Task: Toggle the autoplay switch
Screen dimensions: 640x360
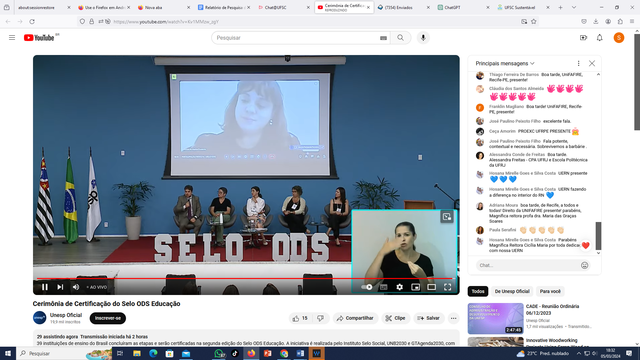Action: [x=367, y=287]
